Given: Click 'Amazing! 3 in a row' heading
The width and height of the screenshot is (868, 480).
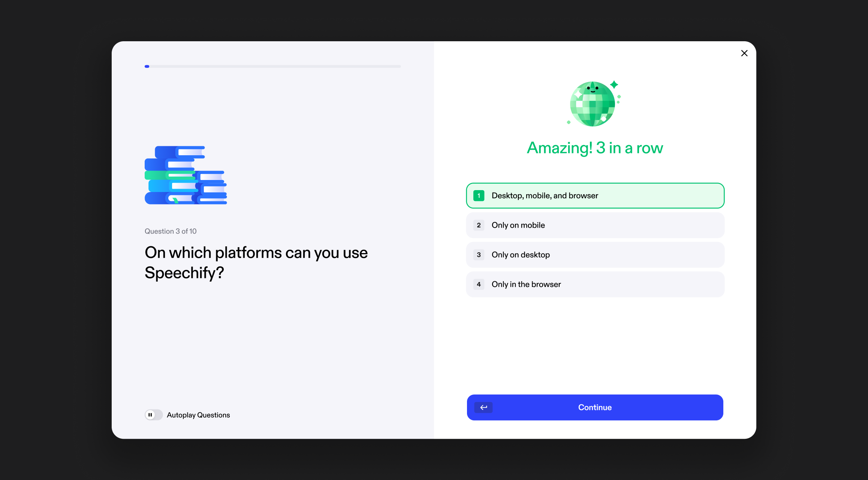Looking at the screenshot, I should tap(595, 148).
